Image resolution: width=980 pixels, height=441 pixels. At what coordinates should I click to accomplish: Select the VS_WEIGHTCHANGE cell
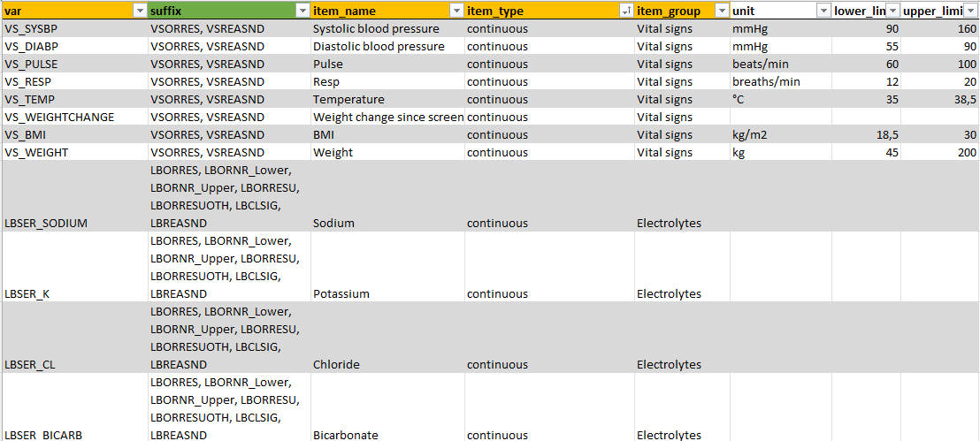(x=75, y=117)
